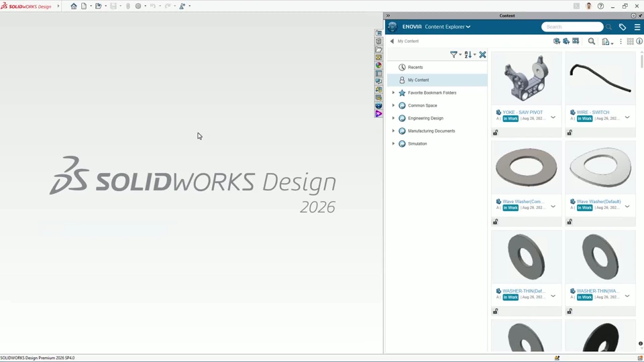Toggle the lock icon under Wave Washer(Default)
Viewport: 644px width, 362px height.
[x=570, y=222]
